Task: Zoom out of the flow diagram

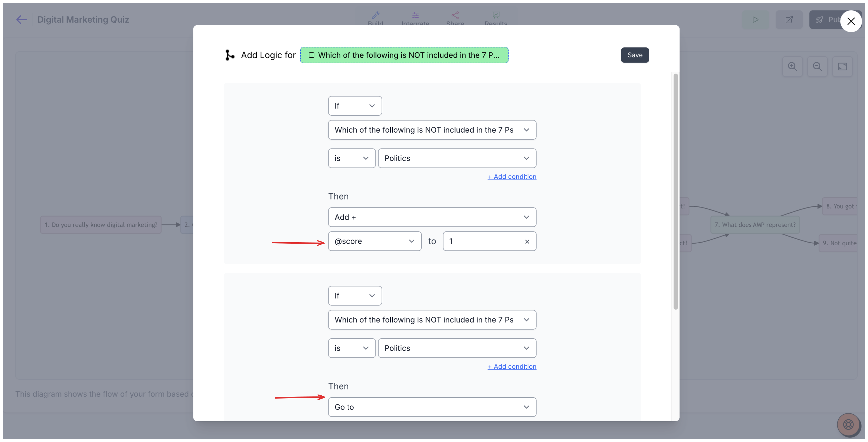Action: click(817, 66)
